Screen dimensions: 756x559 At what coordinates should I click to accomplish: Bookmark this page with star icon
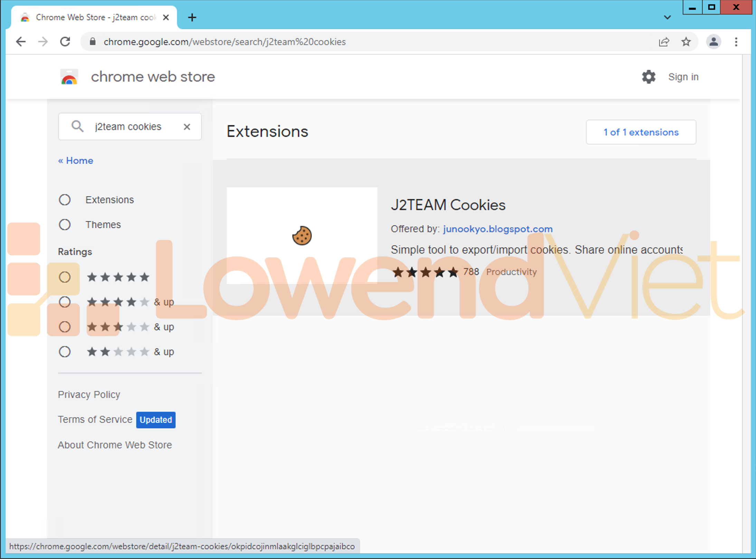(686, 42)
